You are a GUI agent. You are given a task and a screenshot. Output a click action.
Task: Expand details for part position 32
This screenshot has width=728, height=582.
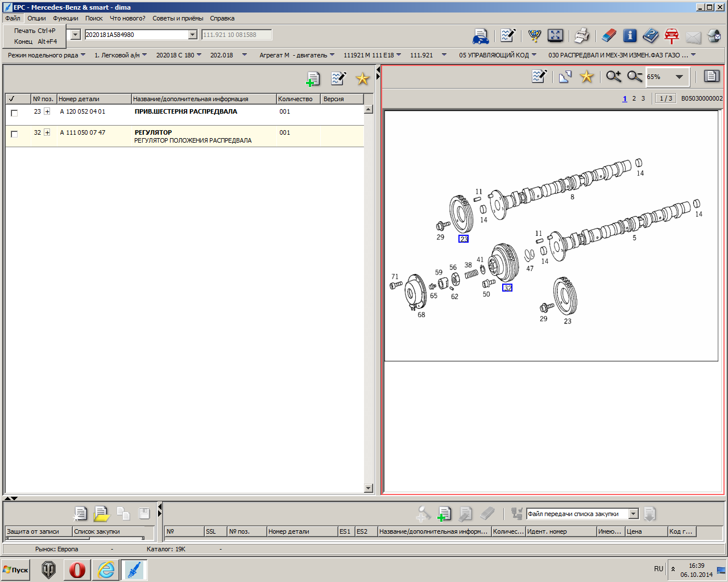47,132
